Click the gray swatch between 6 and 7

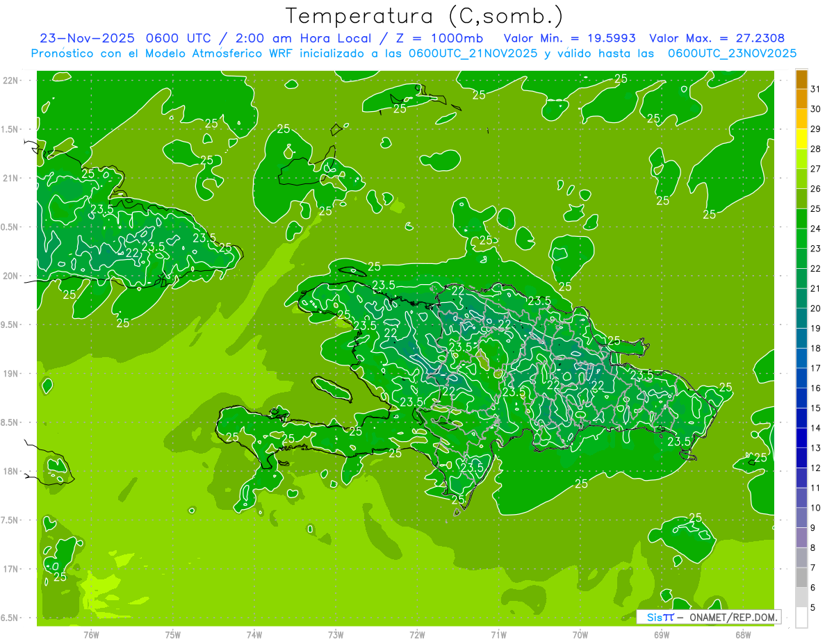(x=801, y=577)
